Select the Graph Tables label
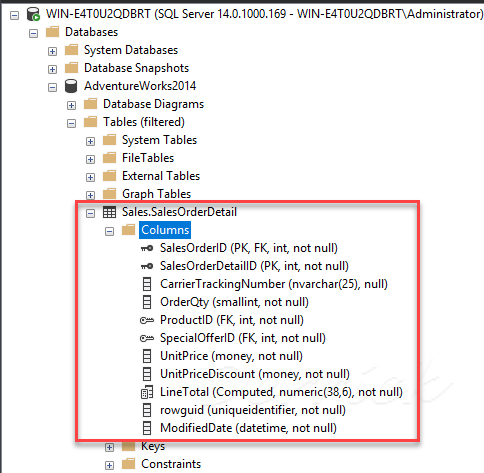 click(x=156, y=194)
